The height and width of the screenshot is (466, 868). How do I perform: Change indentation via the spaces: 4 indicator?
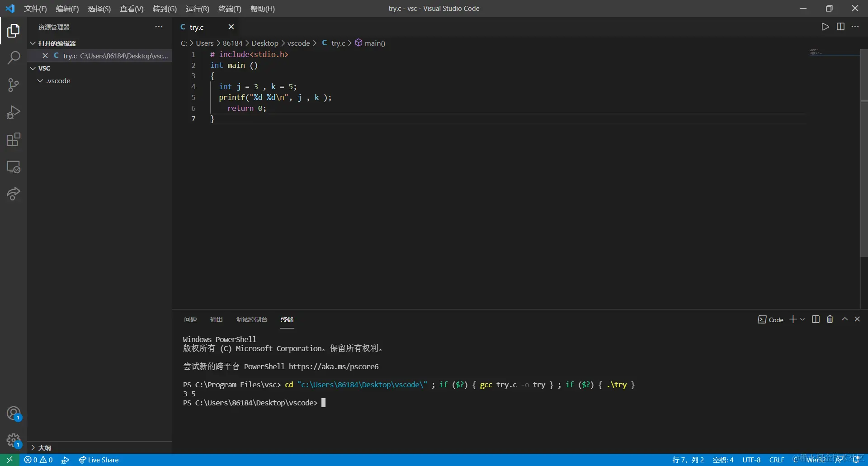coord(723,460)
